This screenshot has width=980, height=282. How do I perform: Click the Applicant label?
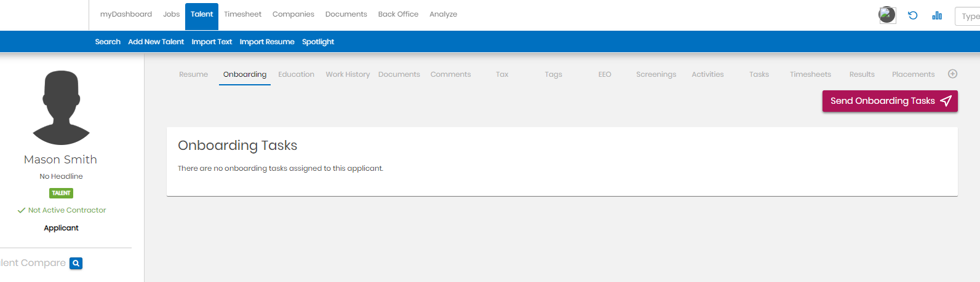coord(61,228)
